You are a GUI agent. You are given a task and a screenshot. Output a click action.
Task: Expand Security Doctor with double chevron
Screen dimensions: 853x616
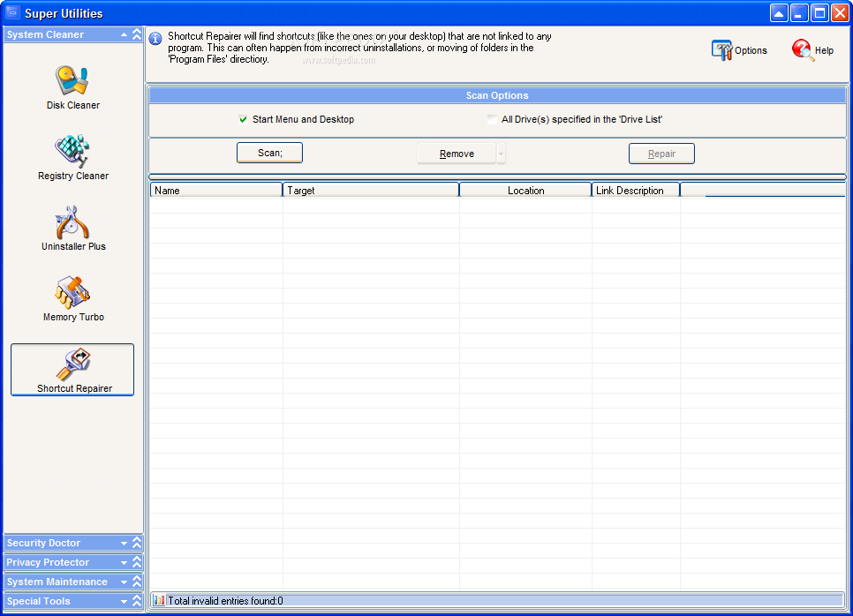(137, 543)
